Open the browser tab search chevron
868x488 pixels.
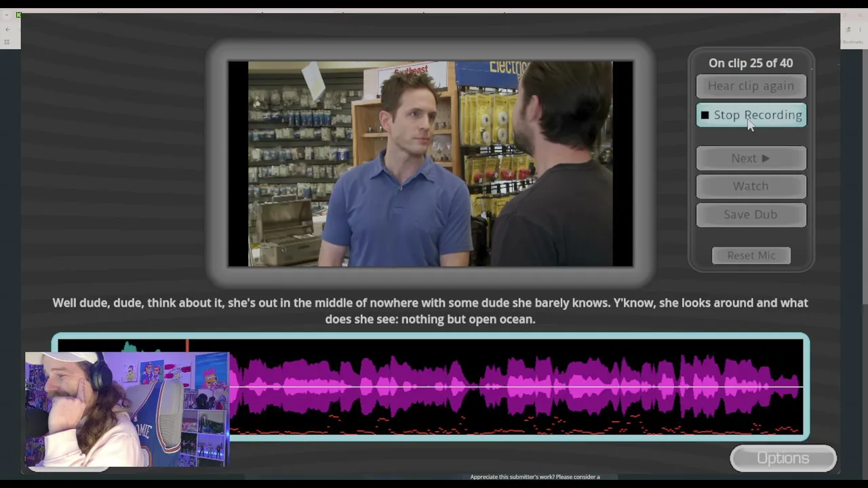click(7, 14)
